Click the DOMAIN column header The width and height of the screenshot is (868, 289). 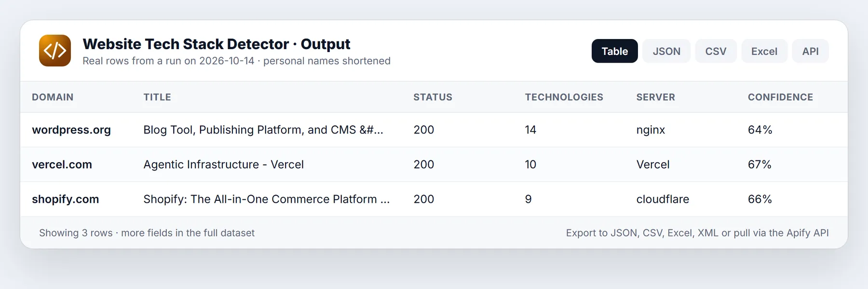click(53, 97)
